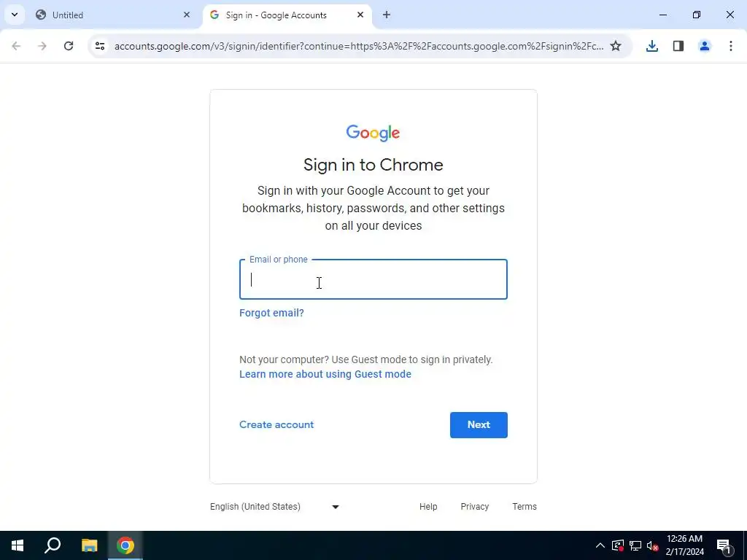Screen dimensions: 747x560
Task: Open Learn more about using Guest mode
Action: click(325, 374)
